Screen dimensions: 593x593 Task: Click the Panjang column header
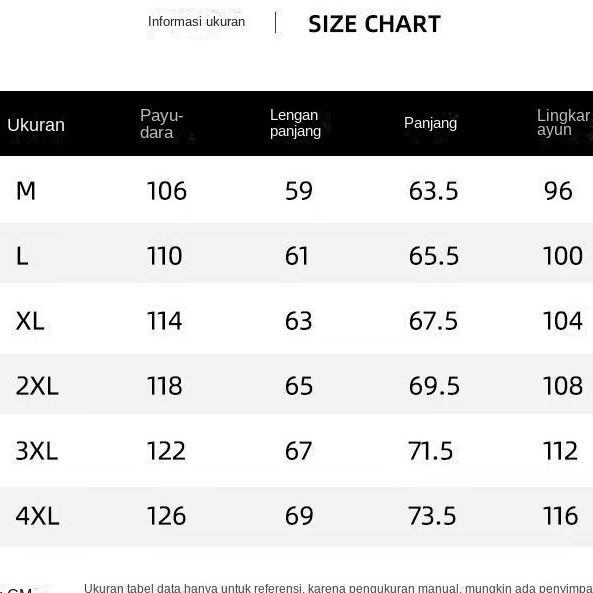(x=430, y=123)
